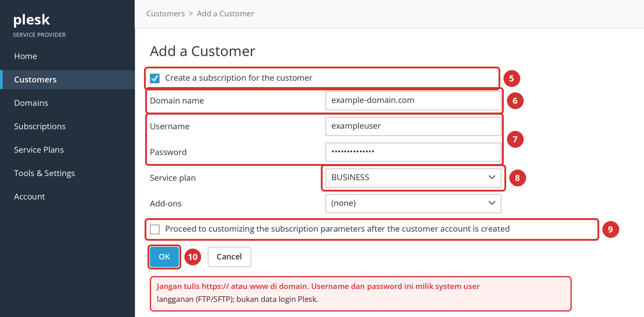The image size is (644, 317).
Task: Open the Service plan BUSINESS dropdown
Action: (413, 178)
